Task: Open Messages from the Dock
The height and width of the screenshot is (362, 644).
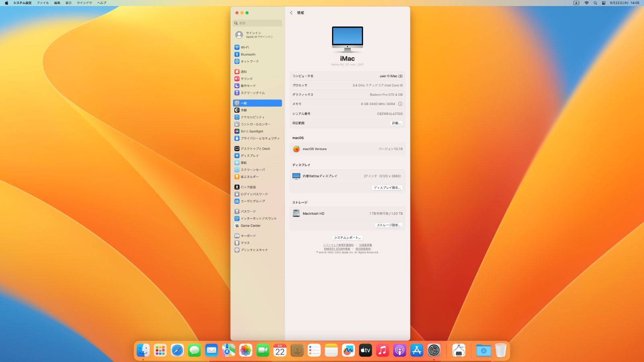Action: click(194, 350)
